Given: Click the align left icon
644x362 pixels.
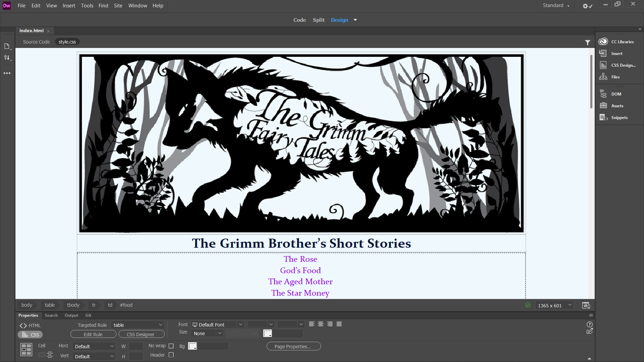Looking at the screenshot, I should click(x=312, y=324).
